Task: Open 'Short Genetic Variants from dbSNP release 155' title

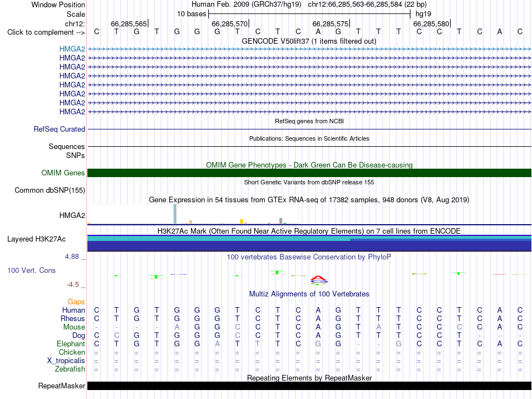Action: pos(309,182)
